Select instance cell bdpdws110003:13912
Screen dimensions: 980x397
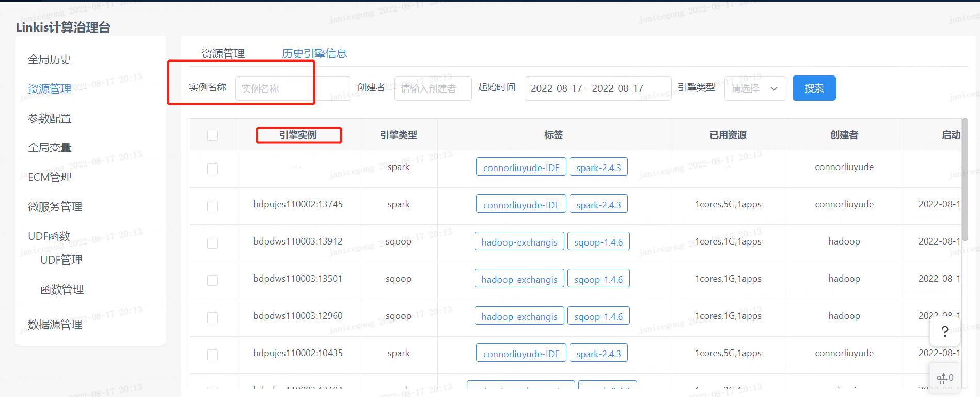298,241
